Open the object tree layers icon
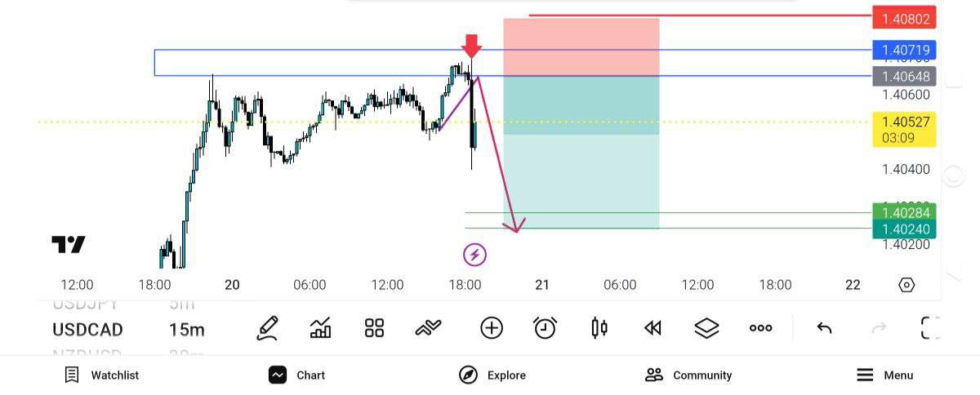This screenshot has width=980, height=395. [706, 328]
